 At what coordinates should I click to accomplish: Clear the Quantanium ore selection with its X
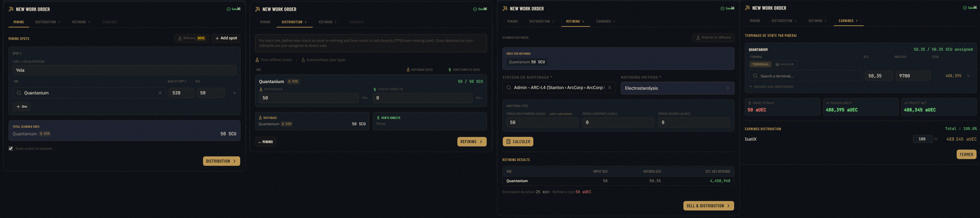160,93
